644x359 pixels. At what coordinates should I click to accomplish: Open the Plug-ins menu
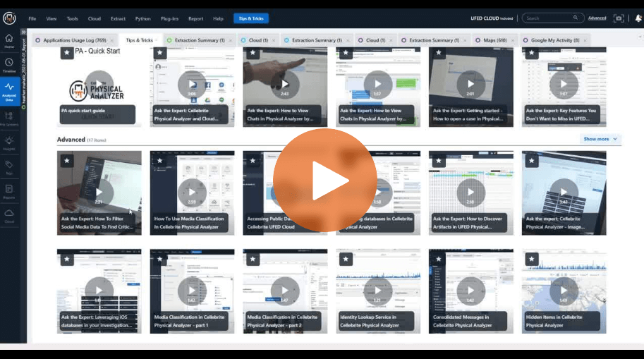tap(169, 18)
